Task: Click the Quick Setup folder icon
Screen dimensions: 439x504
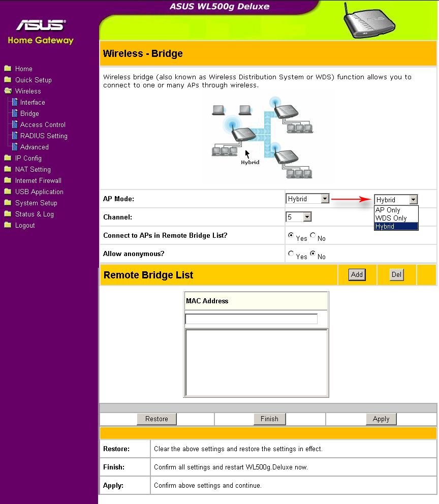Action: (x=8, y=79)
